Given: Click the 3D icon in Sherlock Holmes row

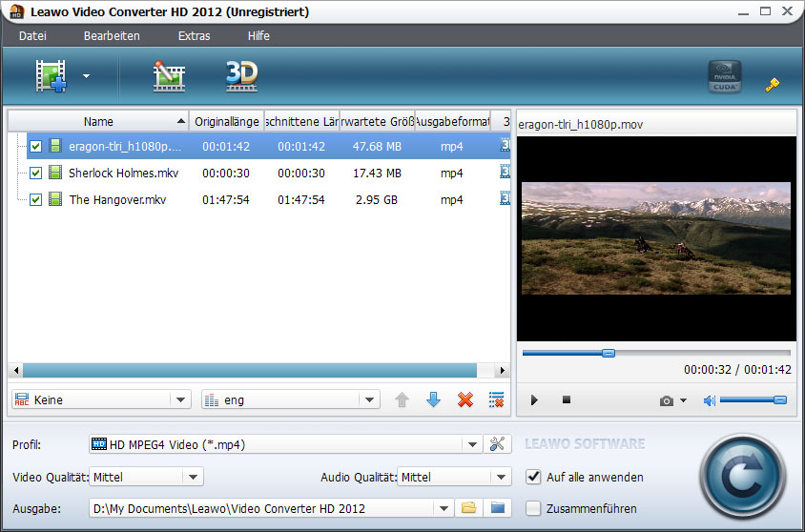Looking at the screenshot, I should 506,172.
